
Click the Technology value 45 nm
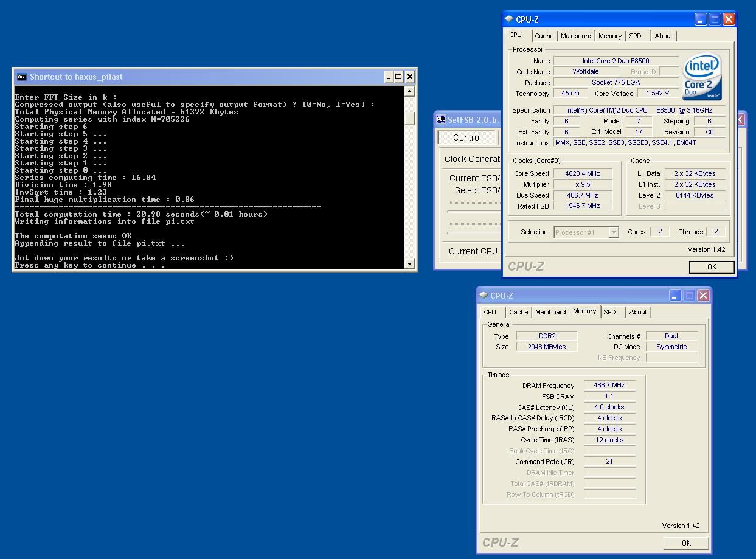[570, 93]
